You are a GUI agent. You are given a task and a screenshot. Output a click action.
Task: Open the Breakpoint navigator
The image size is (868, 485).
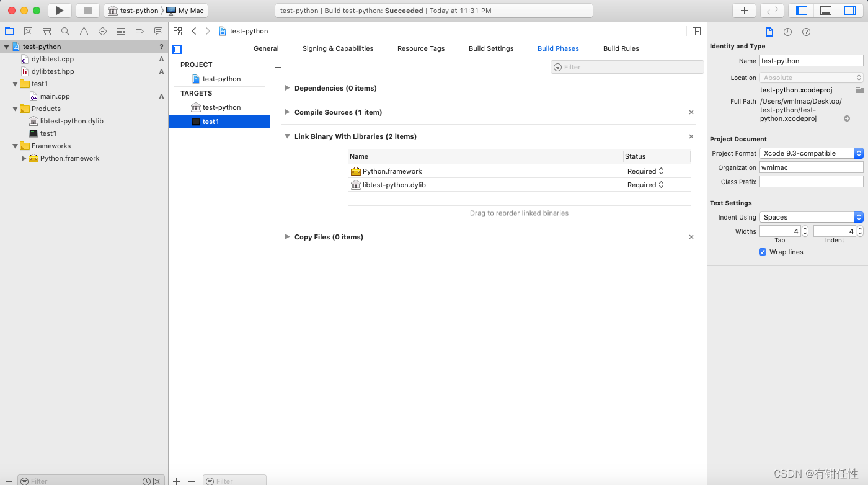(139, 31)
